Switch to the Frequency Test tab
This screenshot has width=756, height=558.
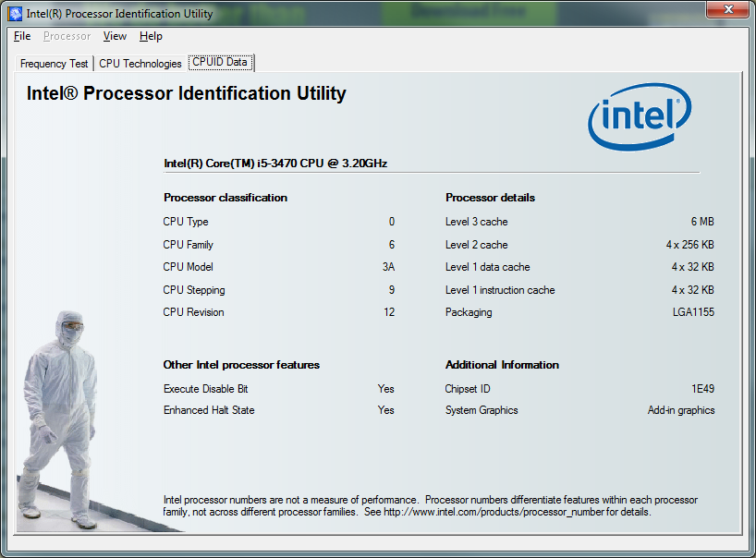(x=54, y=64)
